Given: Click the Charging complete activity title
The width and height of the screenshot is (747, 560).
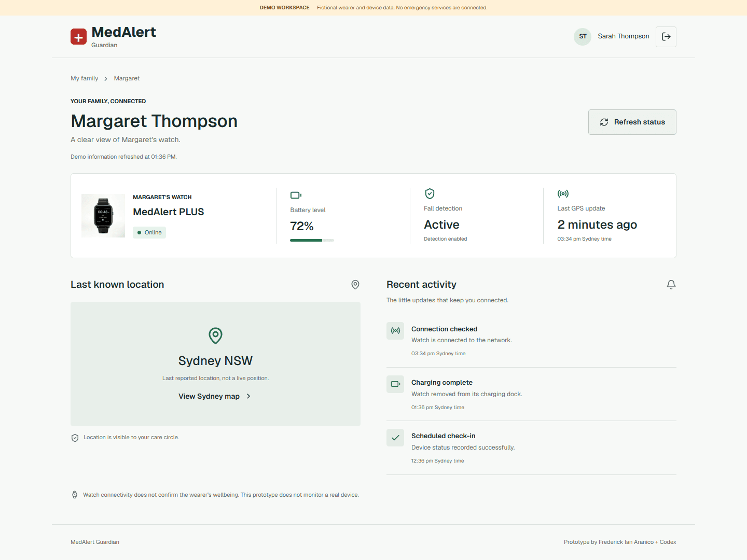Looking at the screenshot, I should tap(442, 383).
